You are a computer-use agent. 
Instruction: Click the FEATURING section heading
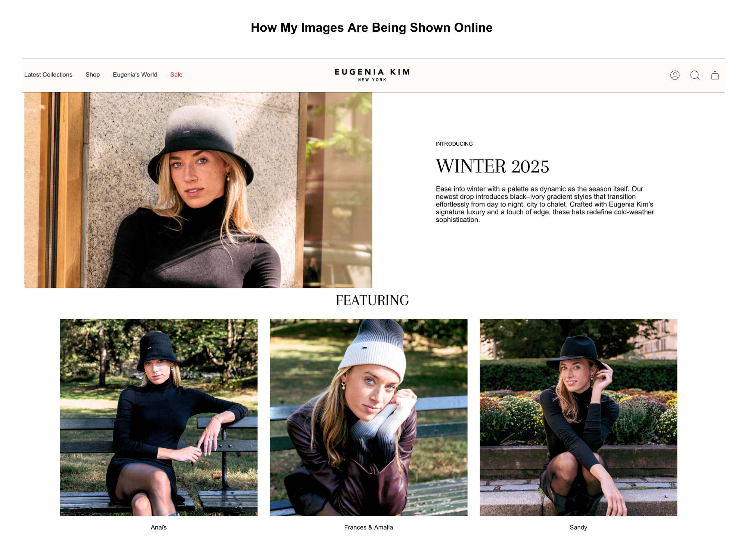pyautogui.click(x=372, y=300)
